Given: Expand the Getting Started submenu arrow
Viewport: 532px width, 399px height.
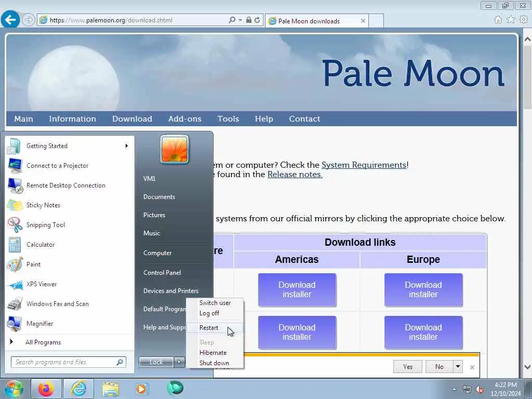Looking at the screenshot, I should click(127, 146).
